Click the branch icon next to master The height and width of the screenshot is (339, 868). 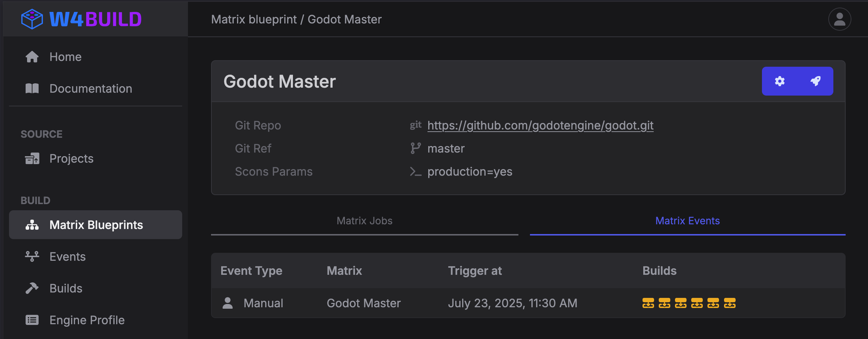tap(416, 148)
